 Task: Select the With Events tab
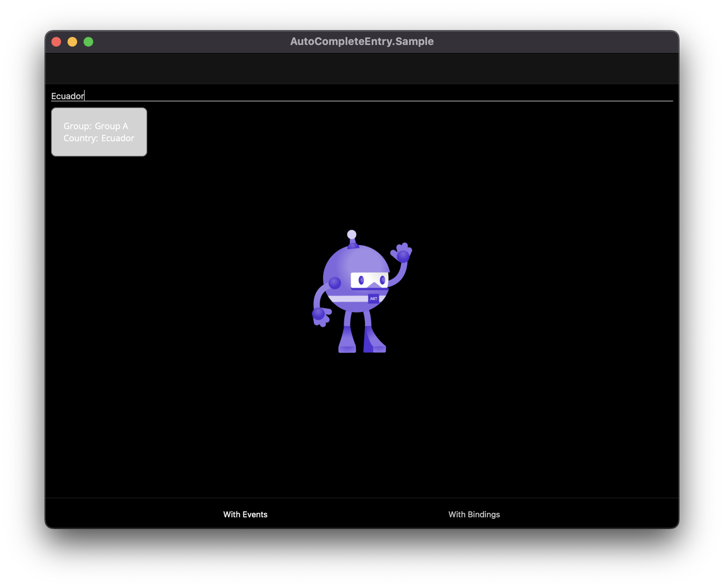click(x=245, y=514)
